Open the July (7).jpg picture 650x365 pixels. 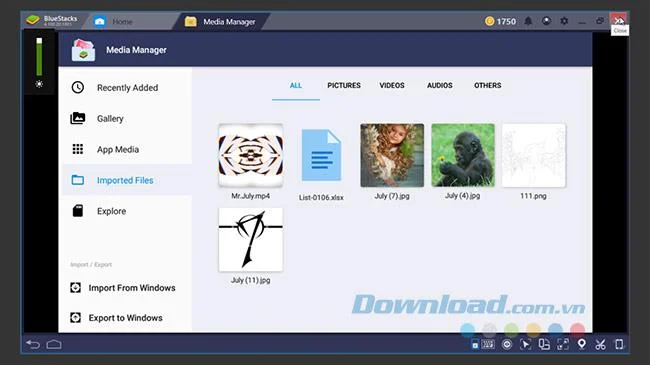[x=392, y=155]
